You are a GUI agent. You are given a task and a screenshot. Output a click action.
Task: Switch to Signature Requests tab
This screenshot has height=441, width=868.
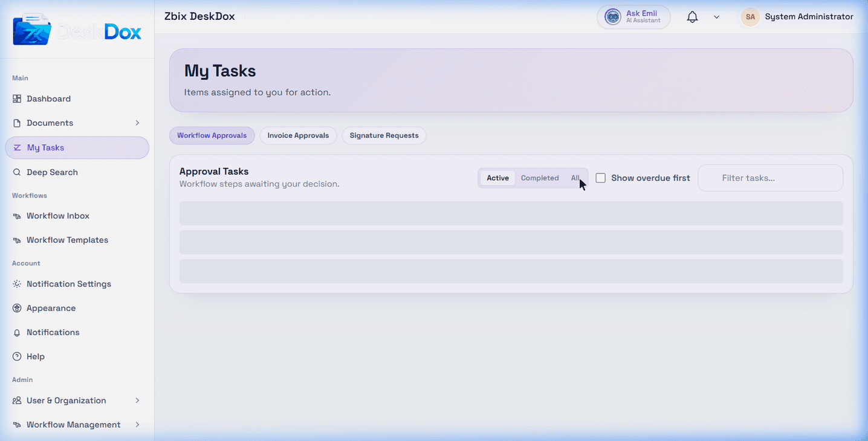point(384,135)
